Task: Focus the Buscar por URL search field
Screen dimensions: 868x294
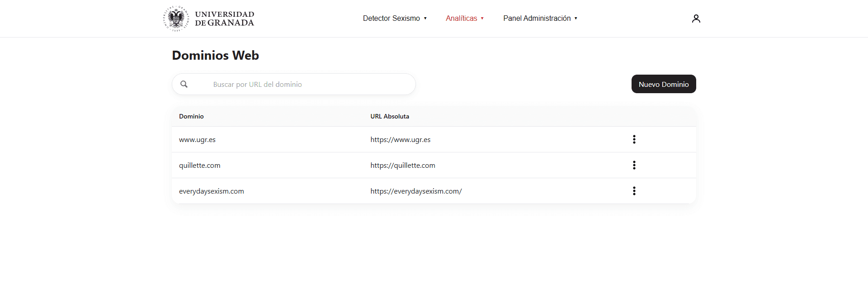Action: point(294,84)
